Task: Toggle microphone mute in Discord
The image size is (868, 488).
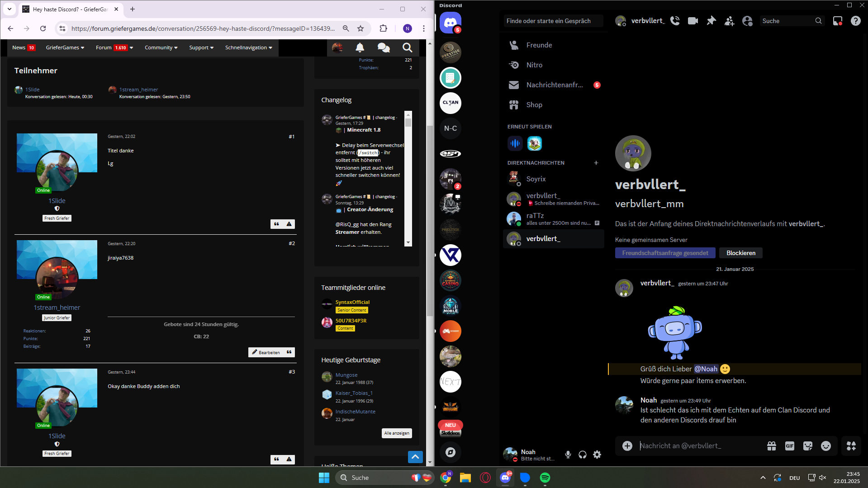Action: pyautogui.click(x=568, y=455)
